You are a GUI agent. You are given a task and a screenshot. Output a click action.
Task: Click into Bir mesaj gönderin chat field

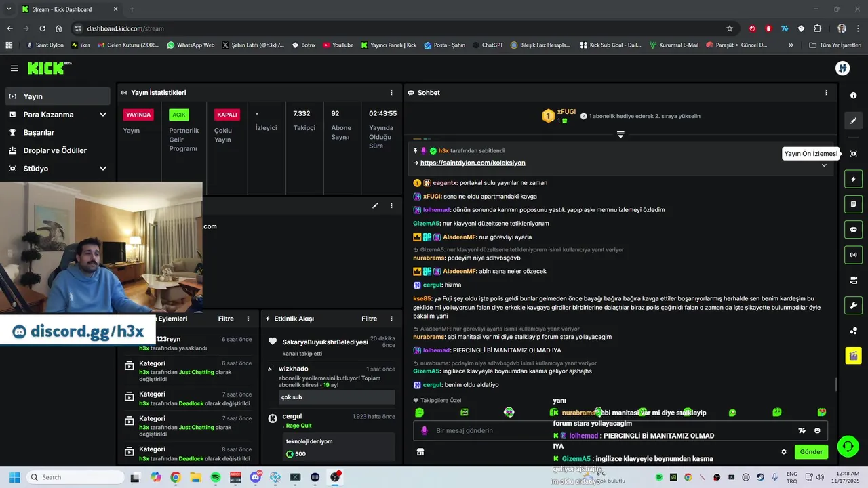[610, 430]
